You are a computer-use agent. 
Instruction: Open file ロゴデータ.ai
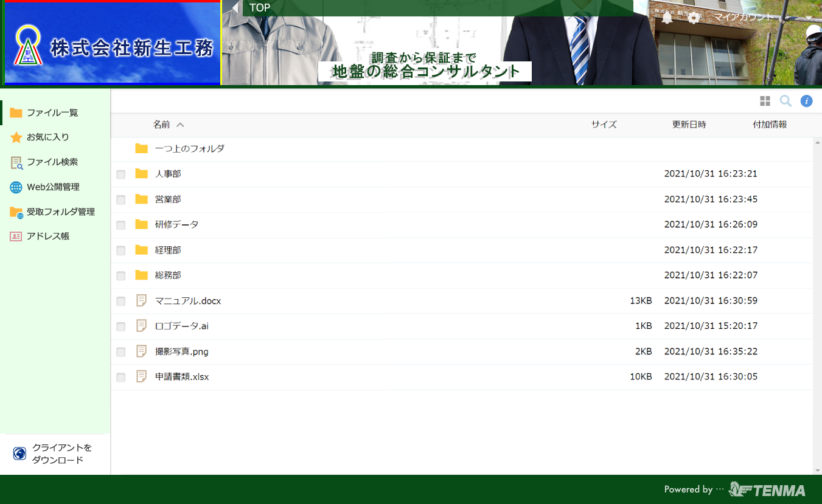pos(182,326)
